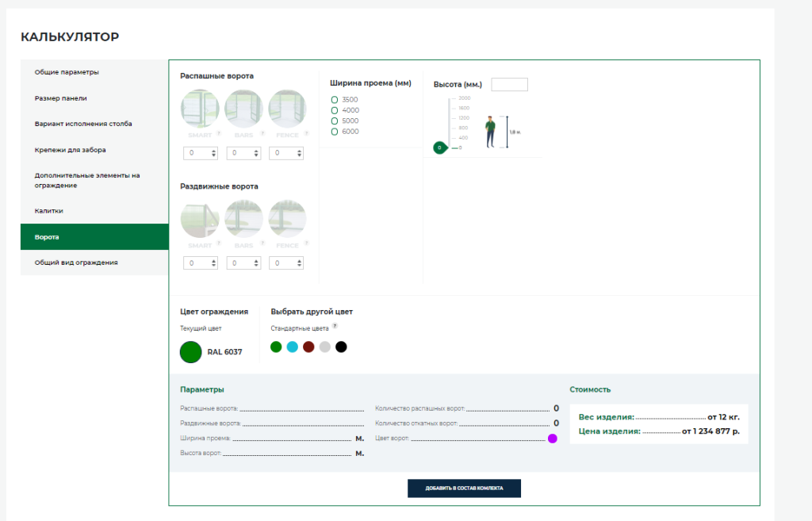Viewport: 812px width, 521px height.
Task: Click quantity stepper under sliding gate FENCE
Action: click(287, 263)
